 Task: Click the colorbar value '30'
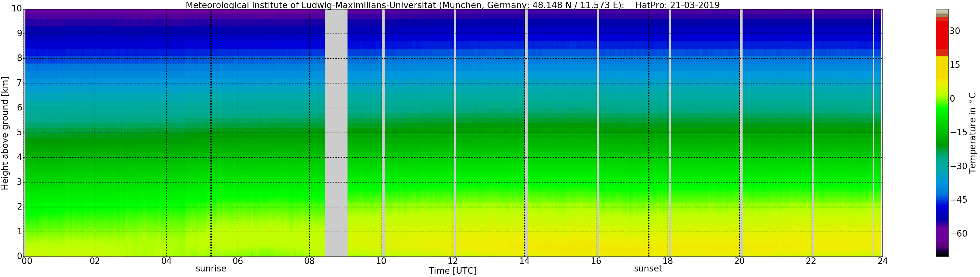[955, 31]
